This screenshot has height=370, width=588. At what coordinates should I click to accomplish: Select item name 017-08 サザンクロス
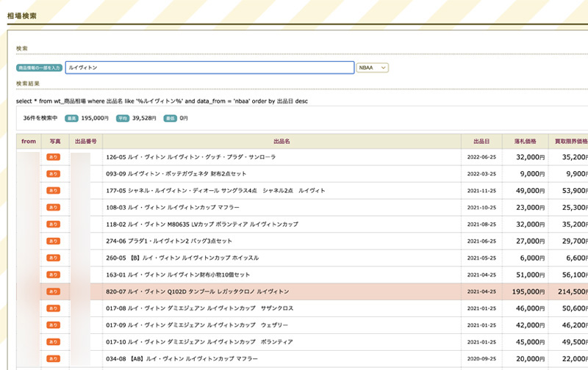(x=199, y=308)
